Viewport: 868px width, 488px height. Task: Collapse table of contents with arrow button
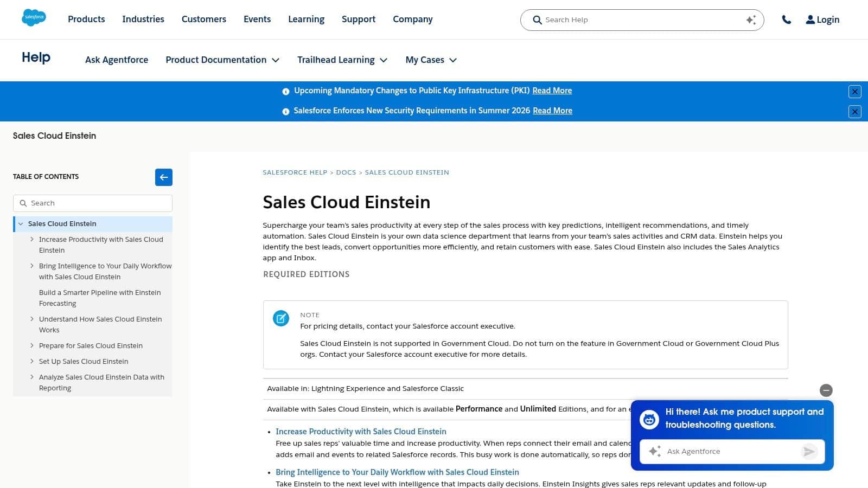click(x=164, y=177)
